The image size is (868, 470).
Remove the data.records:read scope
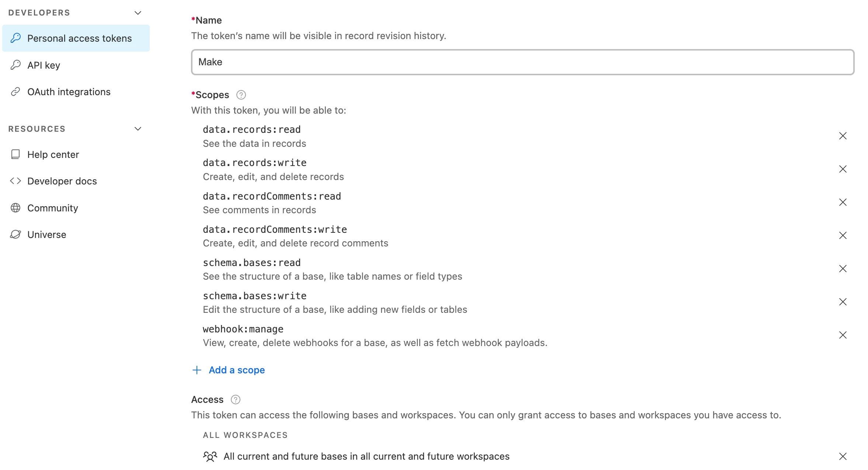[843, 136]
